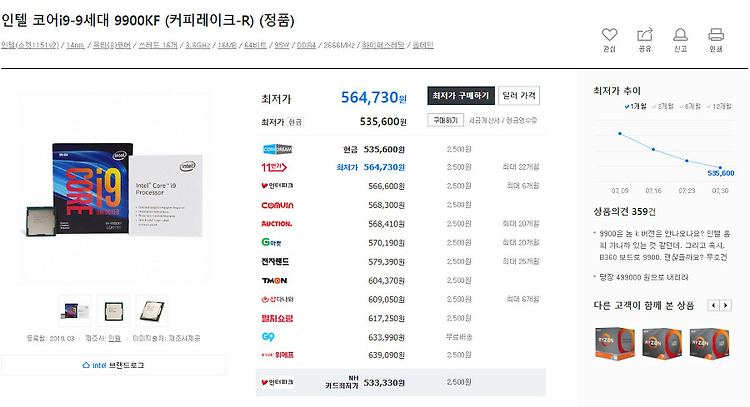The image size is (750, 407).
Task: Open the COMDREAM seller logo
Action: tap(277, 149)
